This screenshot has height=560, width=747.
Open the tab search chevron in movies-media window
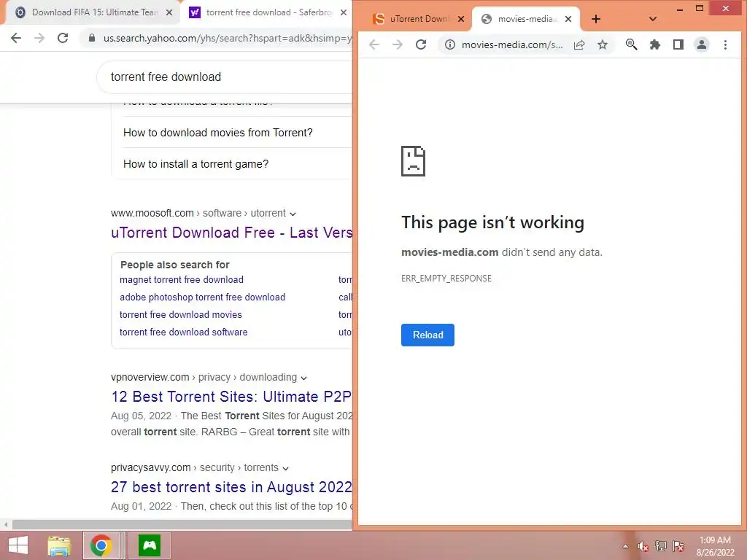(653, 19)
